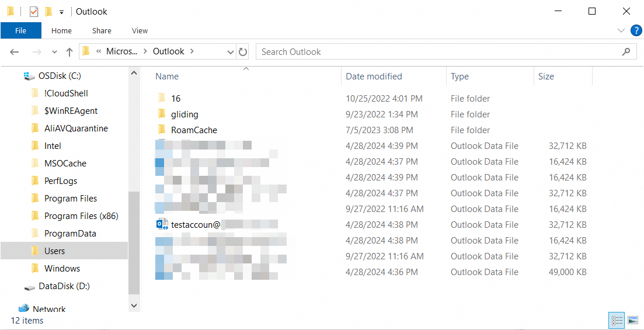Image resolution: width=644 pixels, height=330 pixels.
Task: Switch to Details view using status bar toggle
Action: [x=617, y=320]
